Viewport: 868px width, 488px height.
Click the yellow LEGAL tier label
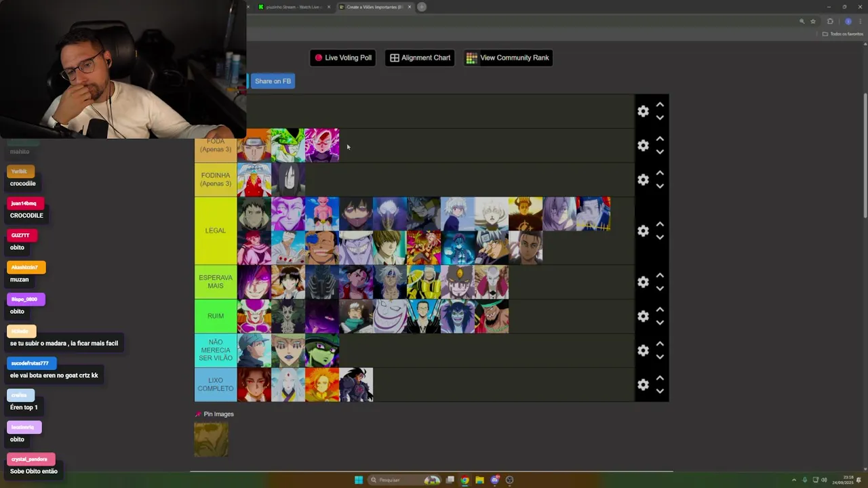pos(216,231)
